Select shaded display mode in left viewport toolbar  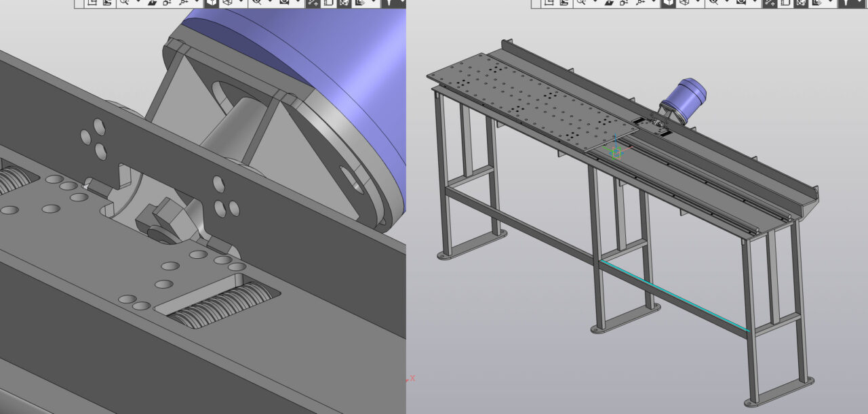pos(212,3)
